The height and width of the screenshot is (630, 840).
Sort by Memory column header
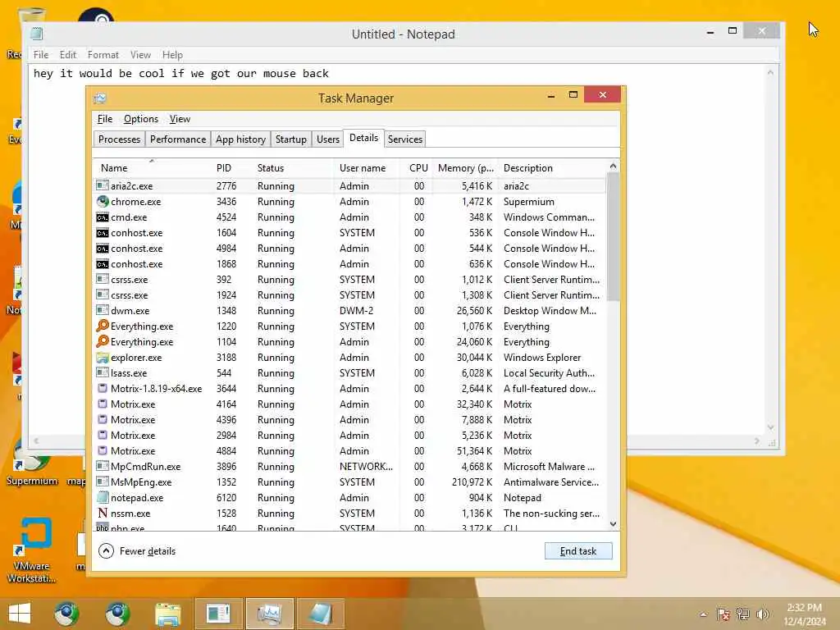click(x=466, y=167)
